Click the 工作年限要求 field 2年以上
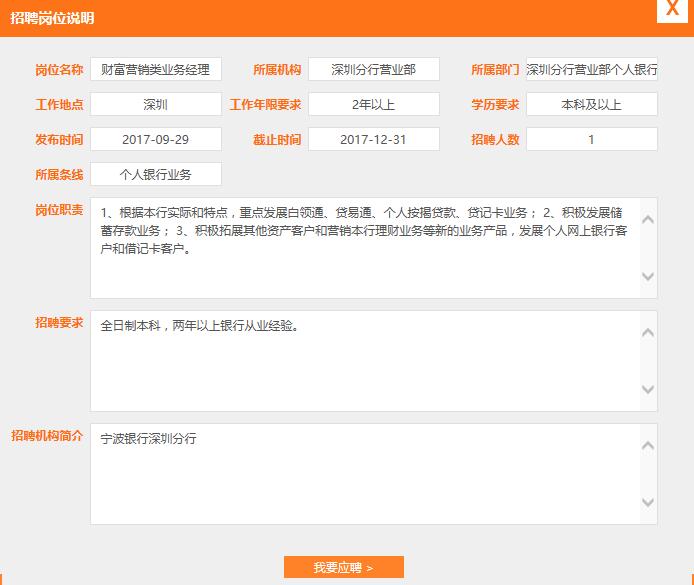 point(373,105)
